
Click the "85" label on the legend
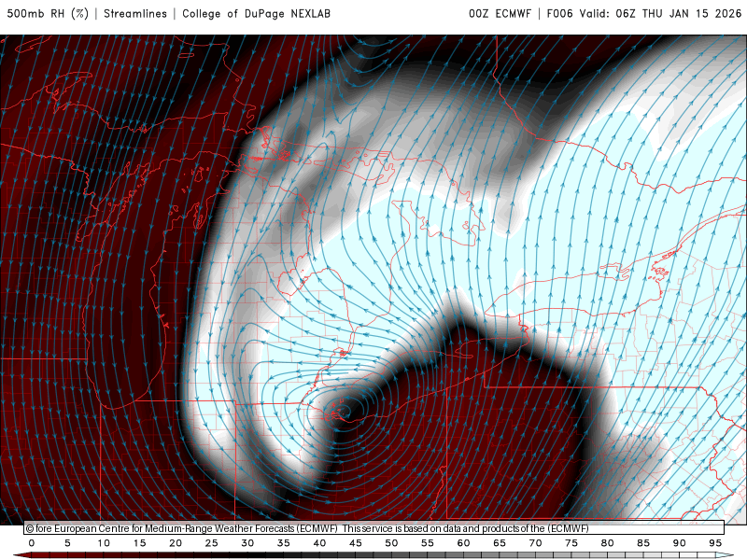tap(643, 543)
